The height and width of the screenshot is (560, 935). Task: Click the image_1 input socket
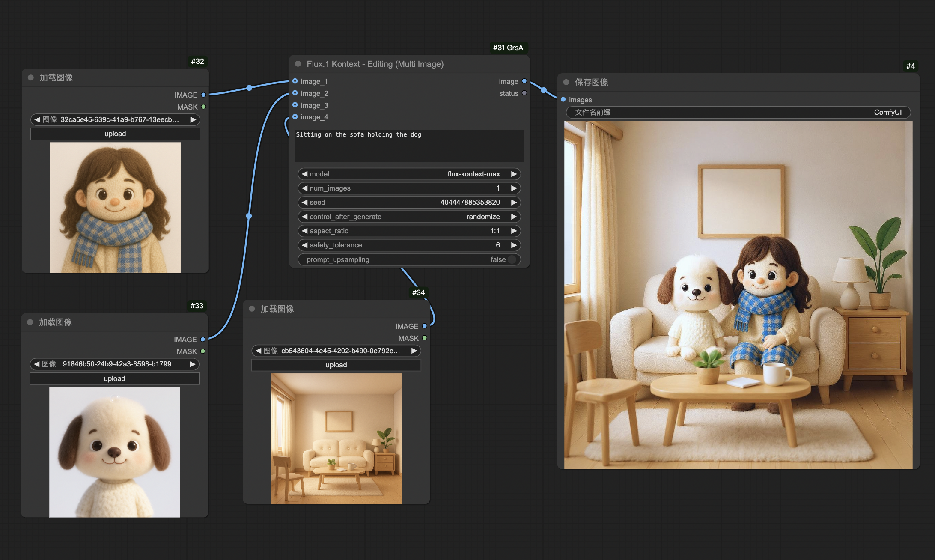pos(295,81)
